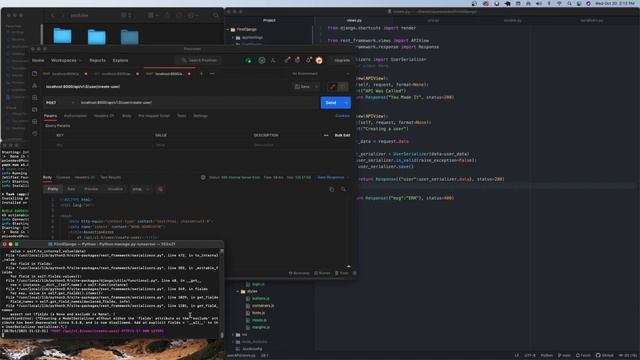The height and width of the screenshot is (360, 640).
Task: Click Fetch in the editor status bar
Action: tap(583, 356)
